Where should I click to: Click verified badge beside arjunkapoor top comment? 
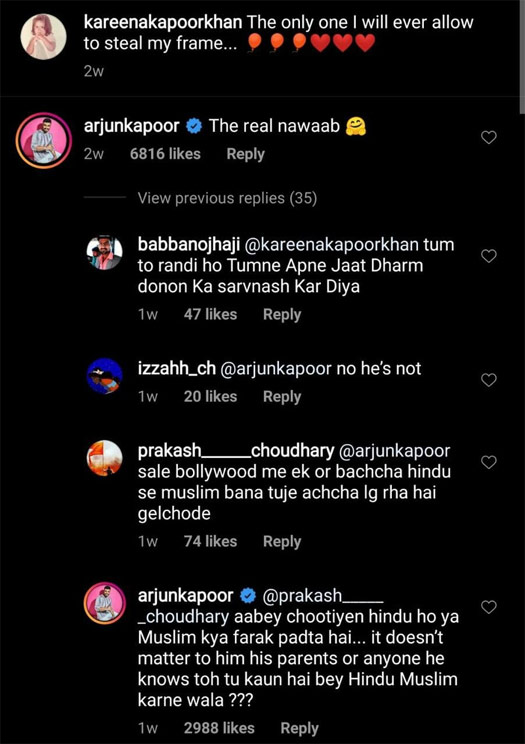[194, 126]
